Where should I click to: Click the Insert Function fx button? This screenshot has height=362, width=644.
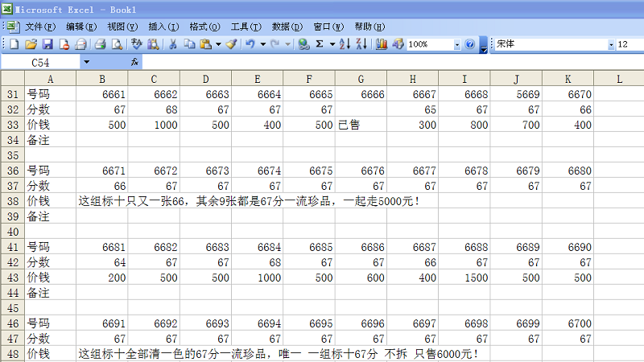click(x=134, y=62)
